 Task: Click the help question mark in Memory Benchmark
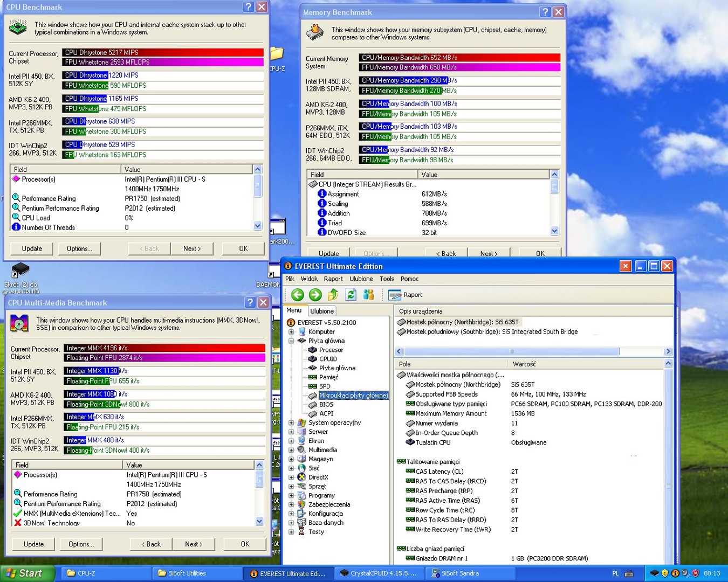click(x=545, y=12)
